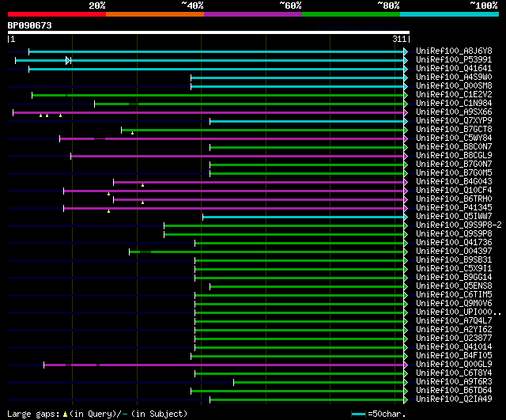Click the UniRef100_B9SB31 label

(x=454, y=260)
